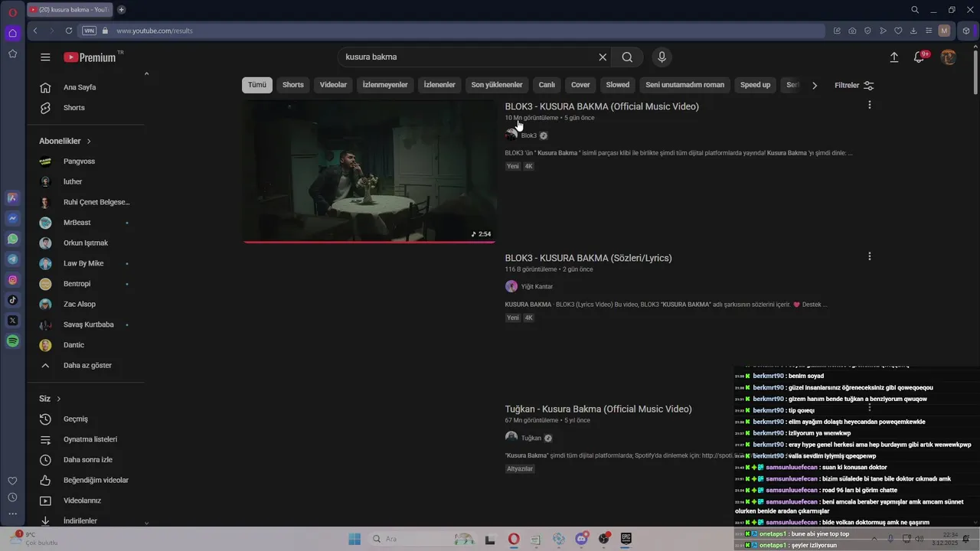Clear the search box with the X icon
The image size is (980, 551).
click(603, 57)
